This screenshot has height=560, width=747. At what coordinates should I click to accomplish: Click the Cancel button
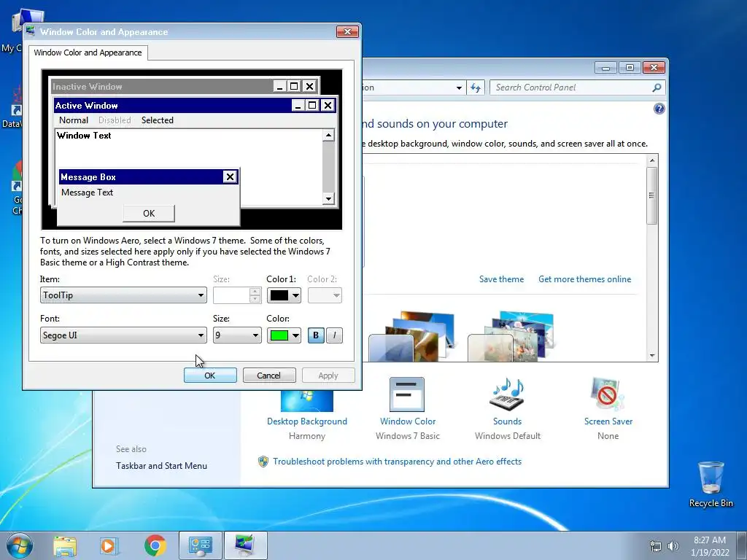(269, 376)
